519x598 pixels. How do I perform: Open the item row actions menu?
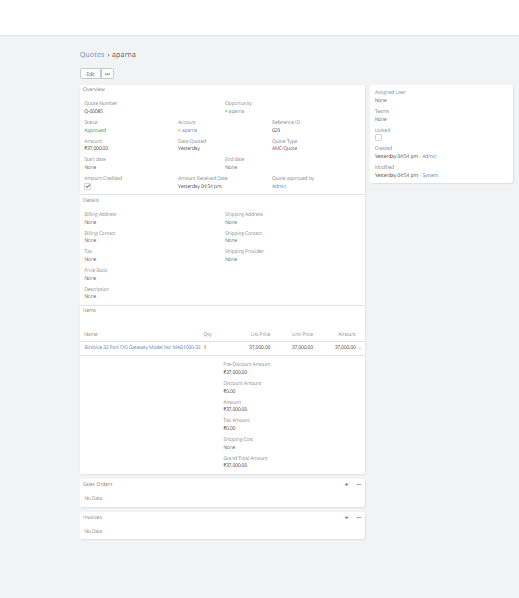360,347
